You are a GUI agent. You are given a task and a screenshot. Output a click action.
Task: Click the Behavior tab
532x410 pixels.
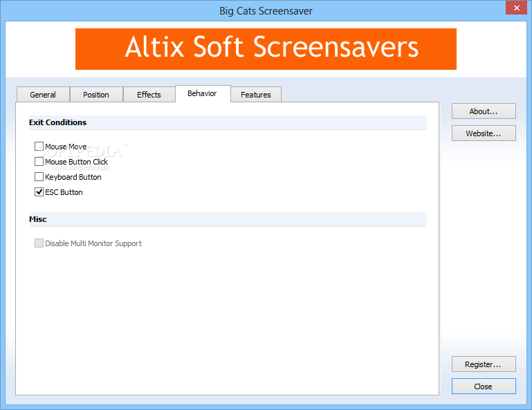point(203,93)
